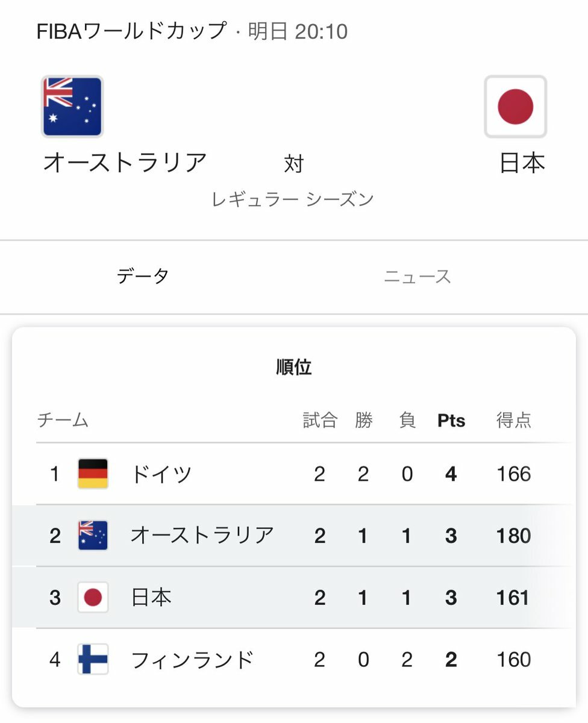Open the ニュース tab

[417, 277]
